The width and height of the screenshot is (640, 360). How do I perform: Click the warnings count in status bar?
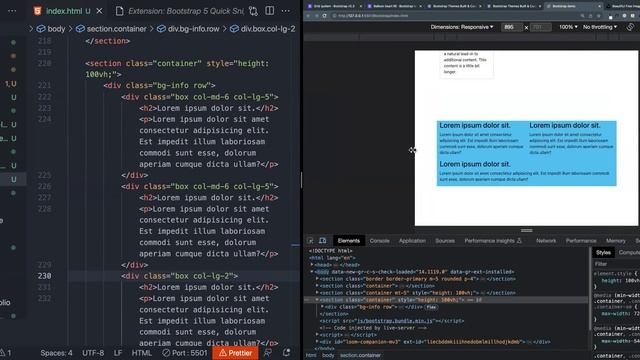[x=6, y=353]
